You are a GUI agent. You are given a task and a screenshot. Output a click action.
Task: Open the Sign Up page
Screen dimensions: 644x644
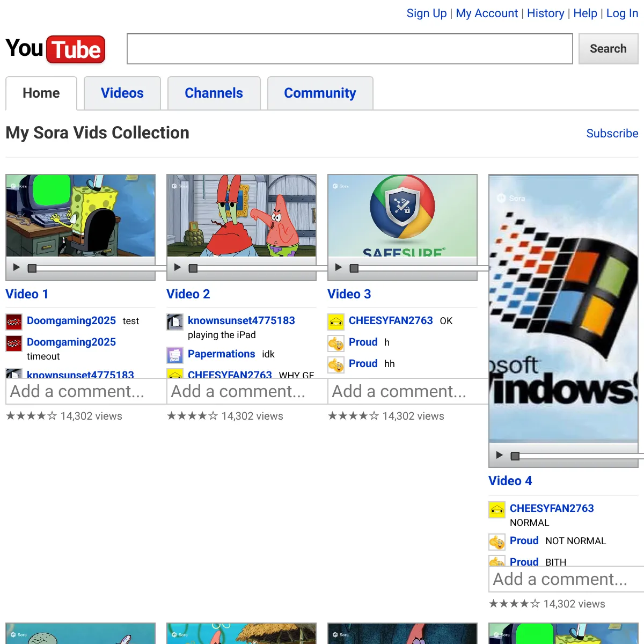[427, 13]
